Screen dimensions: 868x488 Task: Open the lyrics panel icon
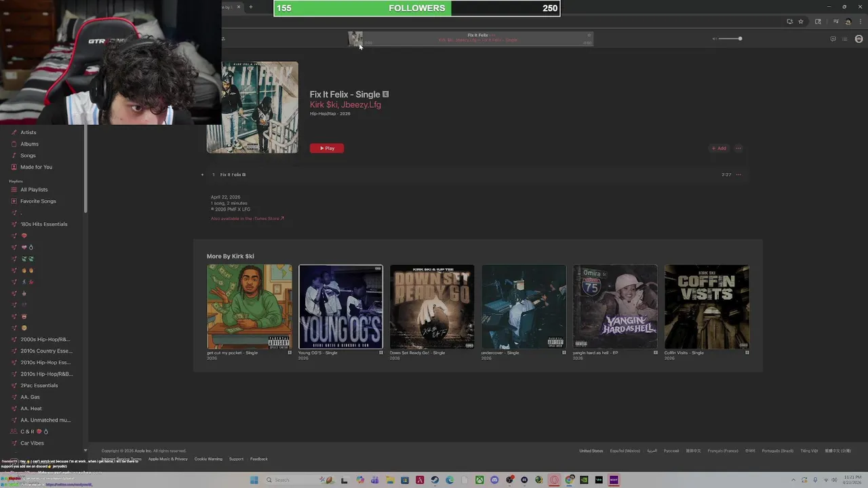(x=833, y=39)
